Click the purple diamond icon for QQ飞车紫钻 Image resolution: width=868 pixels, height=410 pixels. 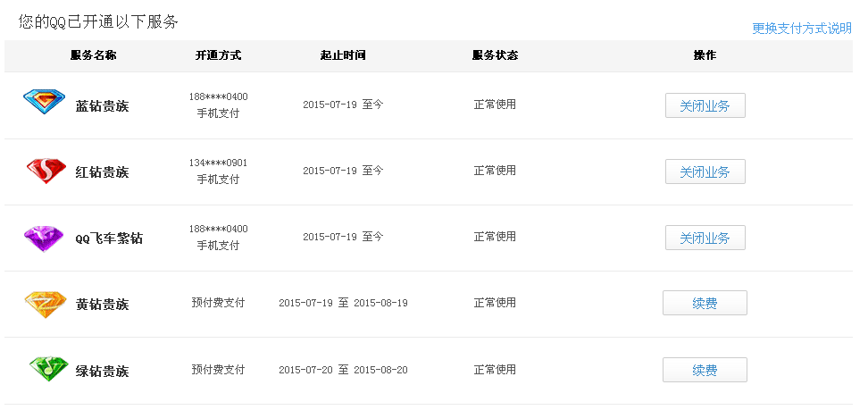(x=44, y=238)
